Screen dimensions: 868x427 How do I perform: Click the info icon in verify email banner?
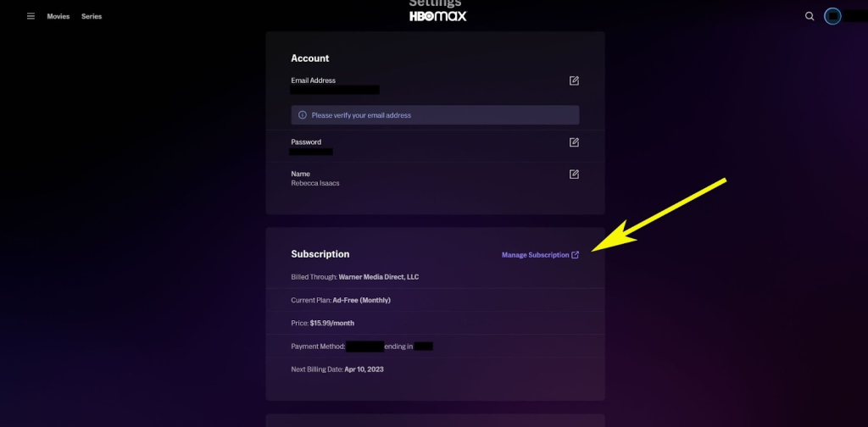click(x=303, y=115)
